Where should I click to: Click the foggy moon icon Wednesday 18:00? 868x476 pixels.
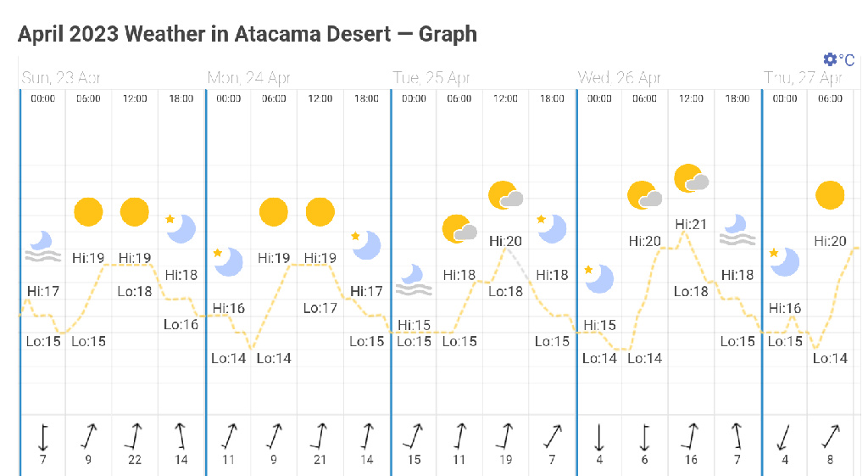pyautogui.click(x=737, y=229)
